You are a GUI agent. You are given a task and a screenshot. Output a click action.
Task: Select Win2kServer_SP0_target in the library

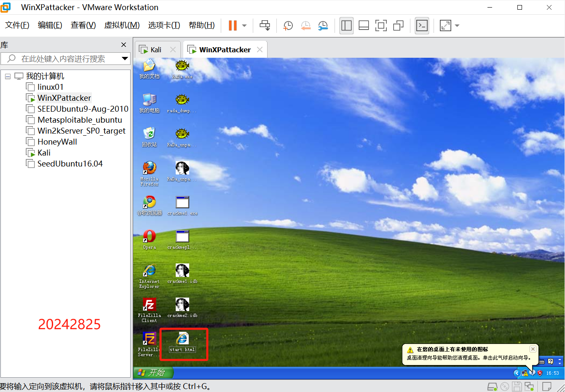pyautogui.click(x=81, y=131)
